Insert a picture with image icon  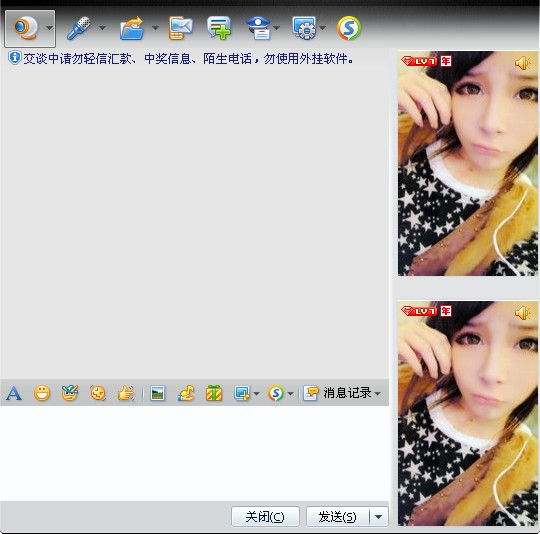157,393
